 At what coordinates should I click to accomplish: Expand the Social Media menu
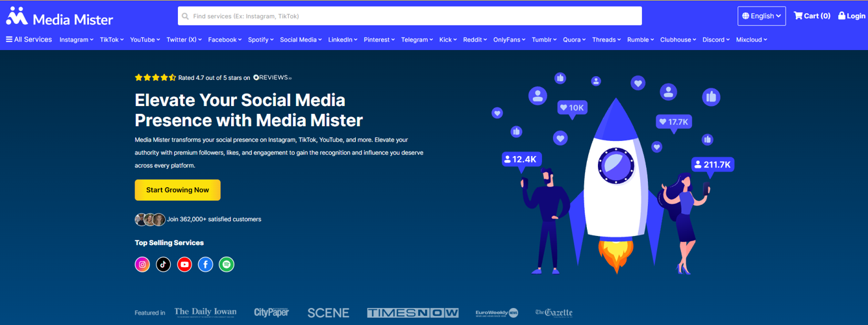click(x=301, y=40)
